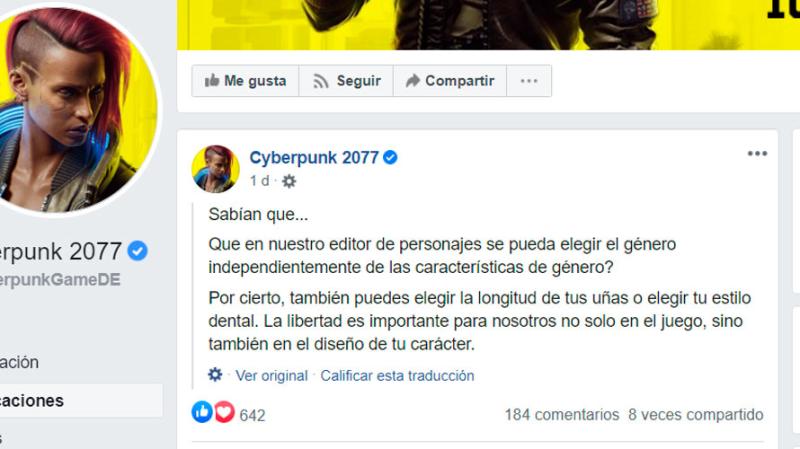
Task: Open Cyberpunk 2077 post author name
Action: pos(314,158)
